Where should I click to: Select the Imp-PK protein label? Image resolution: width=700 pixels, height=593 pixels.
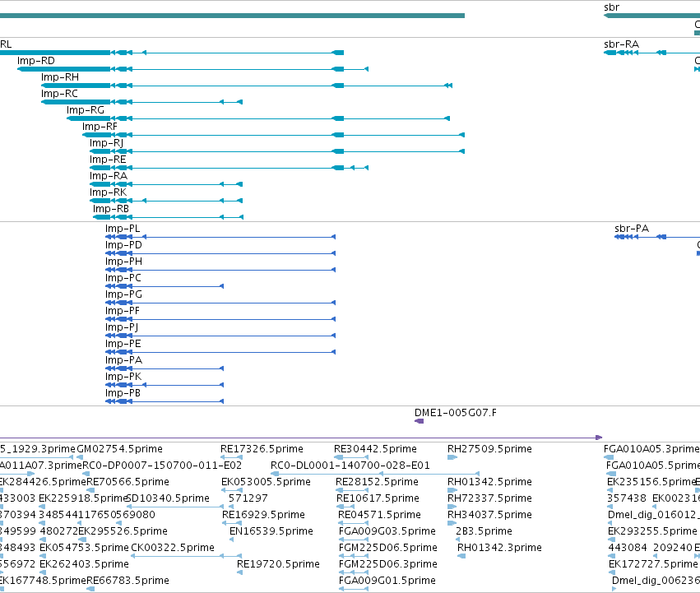click(123, 377)
